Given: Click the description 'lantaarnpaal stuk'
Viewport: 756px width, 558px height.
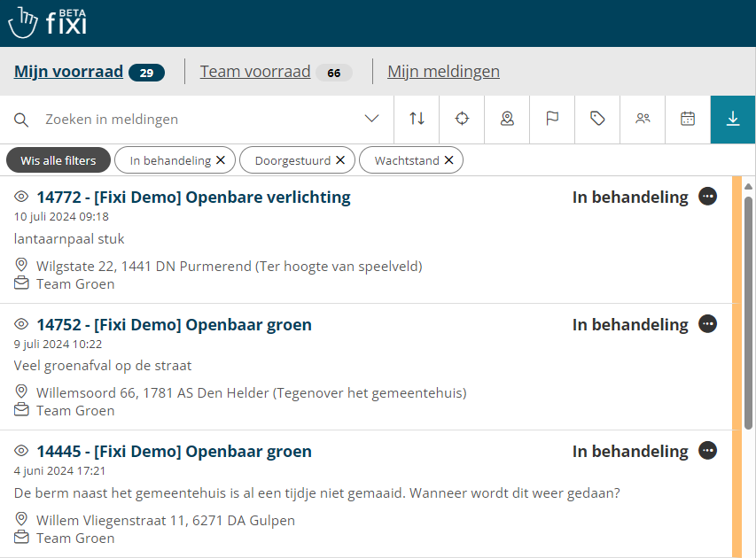Looking at the screenshot, I should pos(69,239).
